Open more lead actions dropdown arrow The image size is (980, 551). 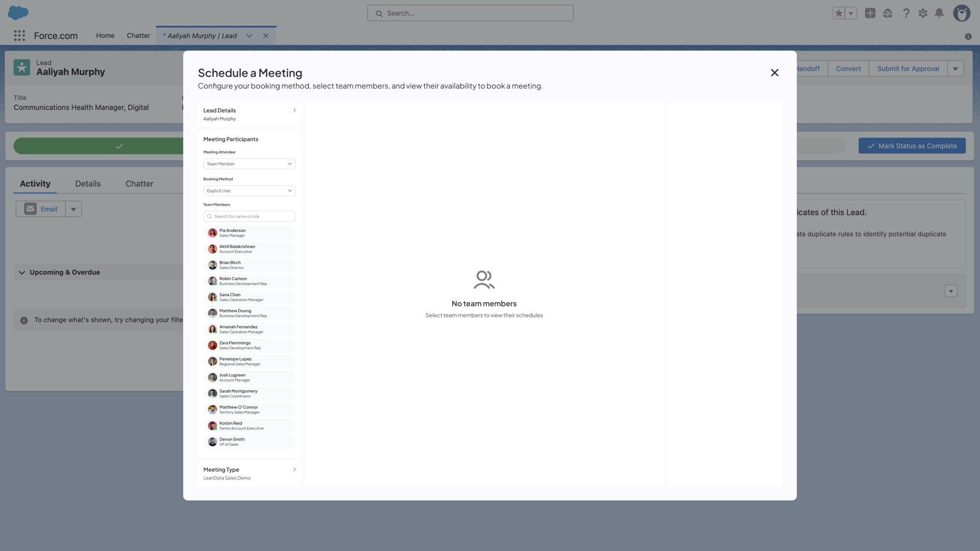click(x=955, y=69)
